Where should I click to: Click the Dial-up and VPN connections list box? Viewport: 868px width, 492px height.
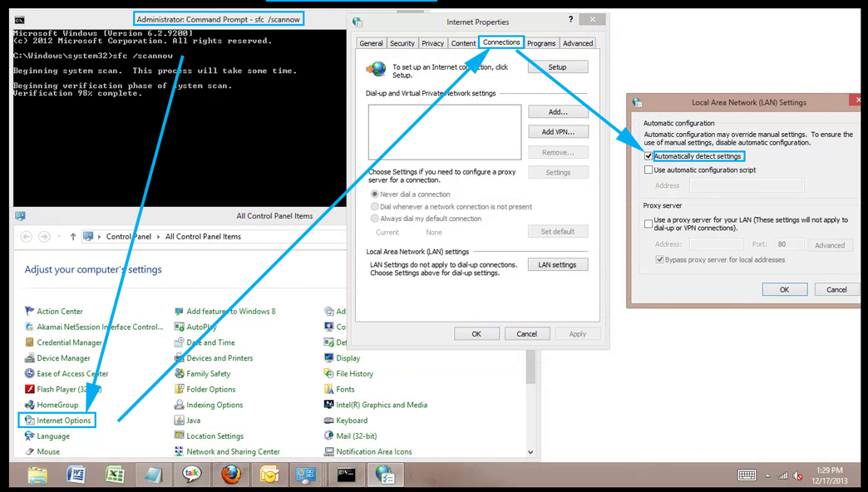click(x=445, y=132)
